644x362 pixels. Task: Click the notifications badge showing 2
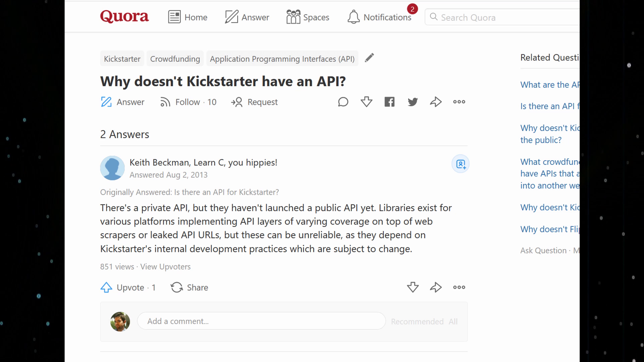coord(412,9)
